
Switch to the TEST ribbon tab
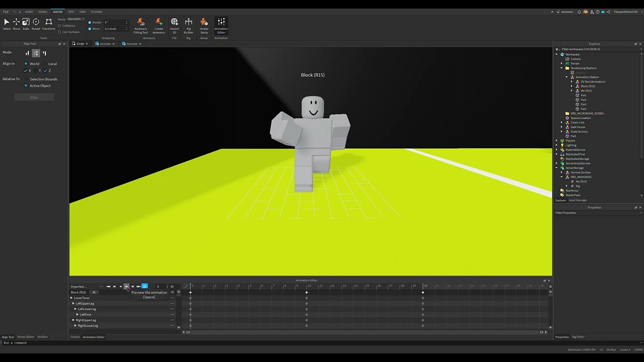pyautogui.click(x=70, y=12)
